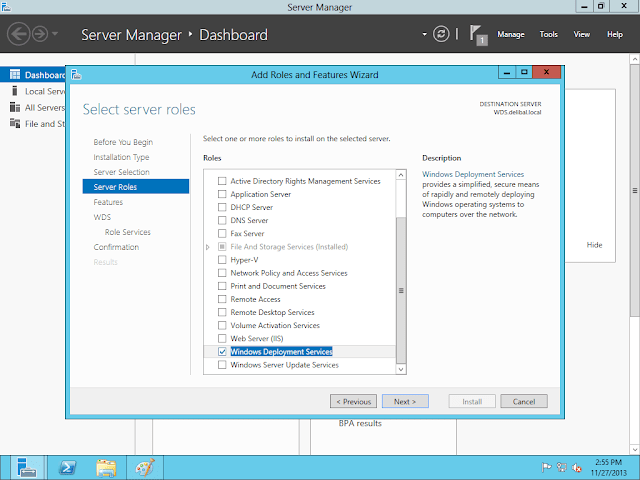This screenshot has width=640, height=480.
Task: Click the Next button
Action: click(x=404, y=401)
